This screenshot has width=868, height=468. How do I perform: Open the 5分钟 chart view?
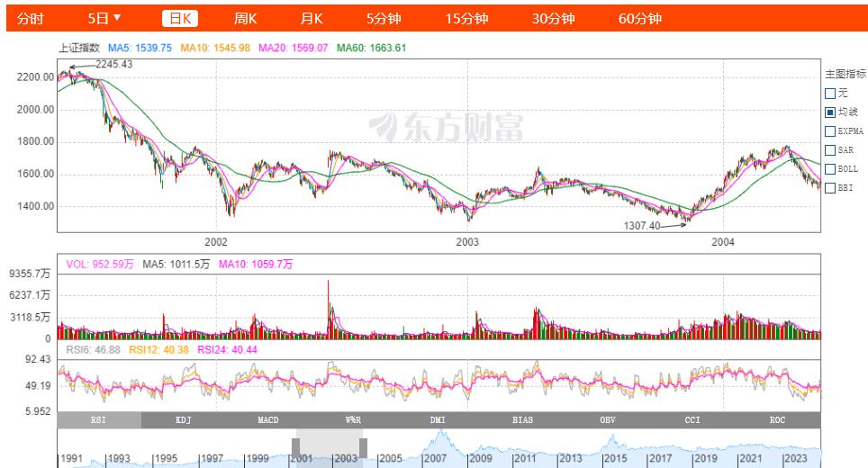pyautogui.click(x=383, y=19)
